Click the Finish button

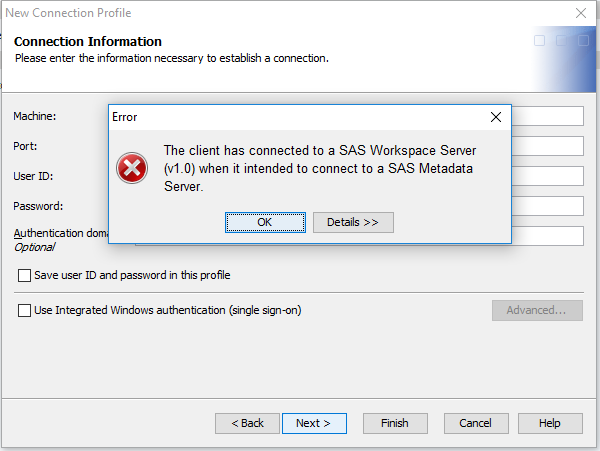[x=394, y=423]
